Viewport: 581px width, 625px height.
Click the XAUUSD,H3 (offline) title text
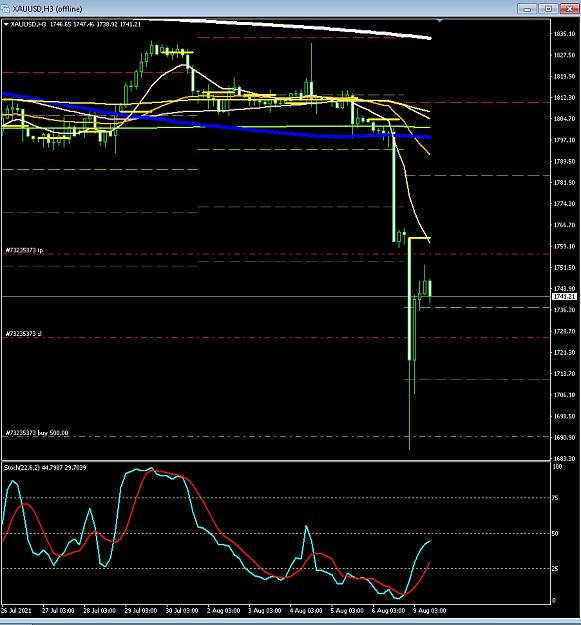[47, 9]
